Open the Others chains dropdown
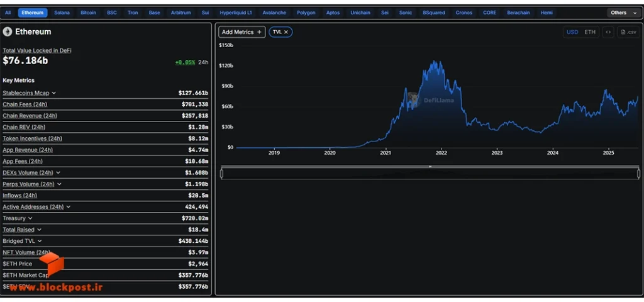 [623, 13]
